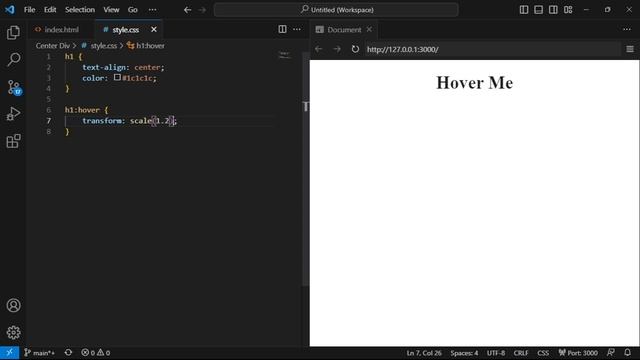Click the Port: 3000 Live Server status
640x360 pixels.
pos(578,353)
